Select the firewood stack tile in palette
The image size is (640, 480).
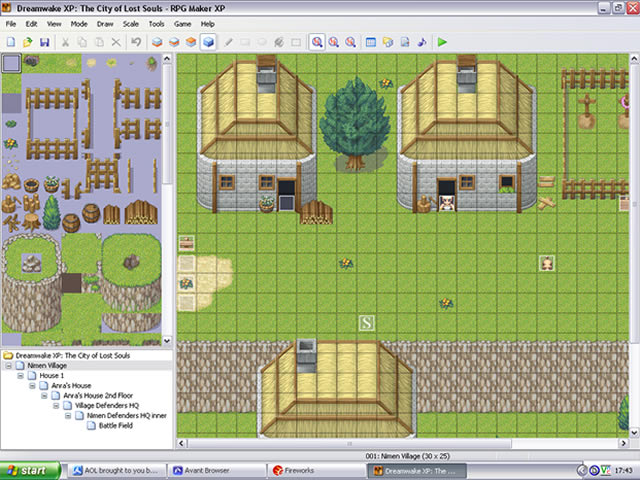(141, 212)
